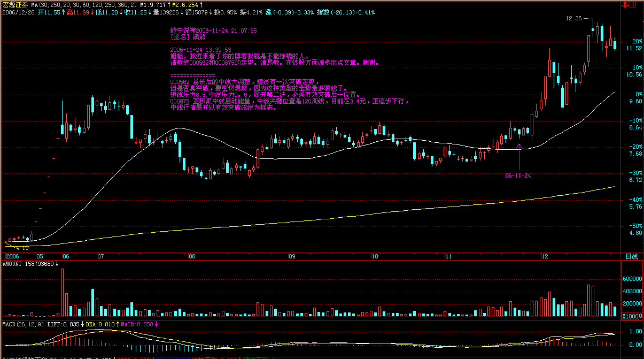Click the M2:6.254 yellow average value
Viewport: 644px width, 359px height.
click(x=187, y=4)
